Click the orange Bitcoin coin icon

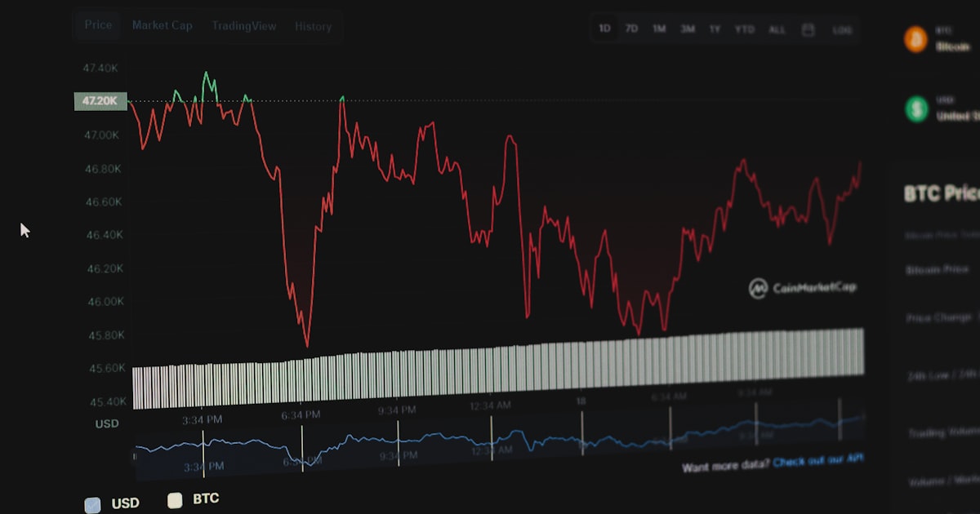click(915, 39)
